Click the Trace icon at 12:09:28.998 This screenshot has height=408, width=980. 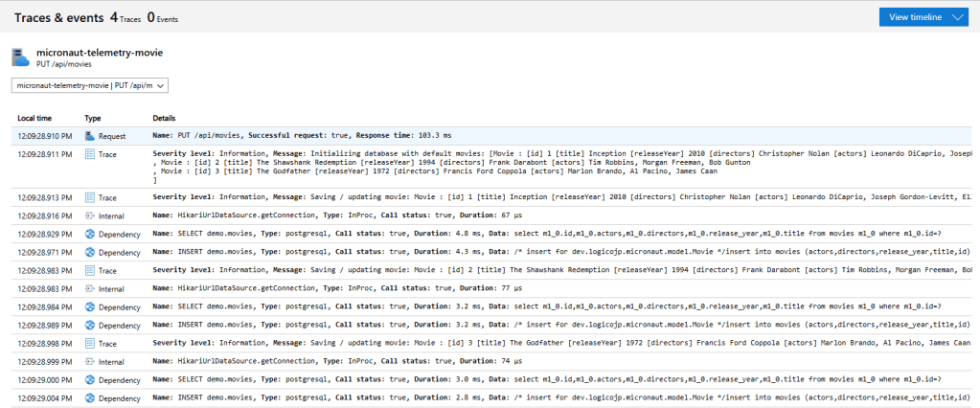[x=90, y=342]
